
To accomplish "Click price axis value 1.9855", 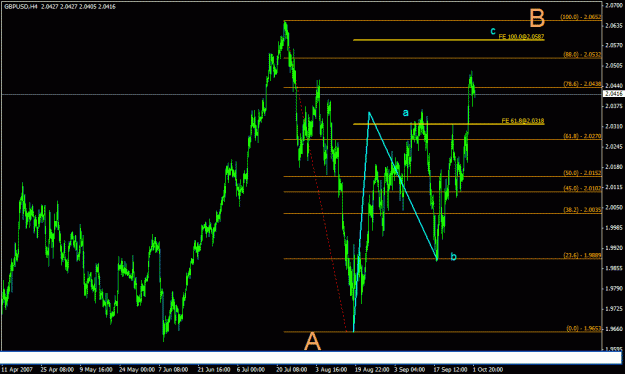I will 614,268.
